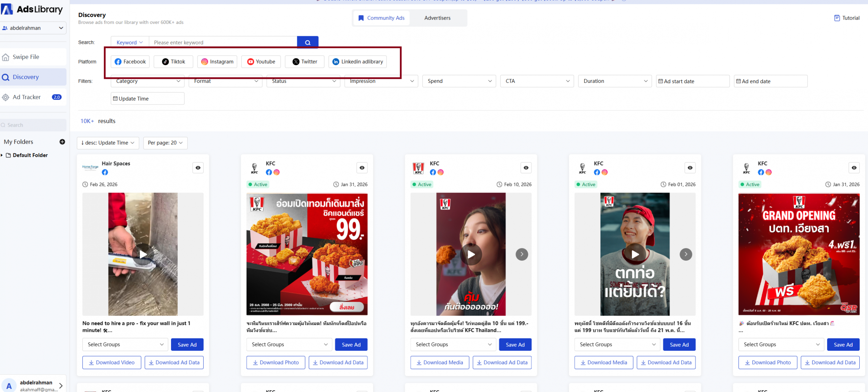Open the desc: Update Time sort dropdown
The image size is (868, 392).
tap(108, 143)
